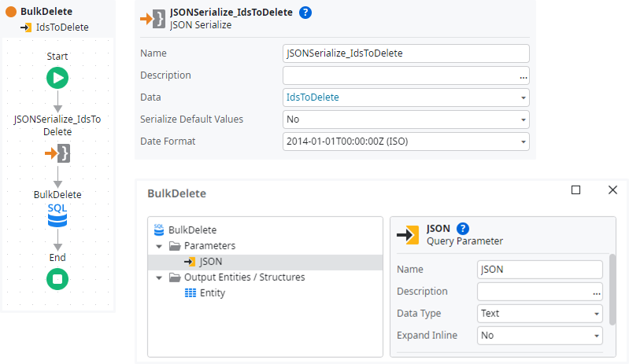629x364 pixels.
Task: Open help for JSONSerialize_IdsToDelete
Action: tap(305, 13)
